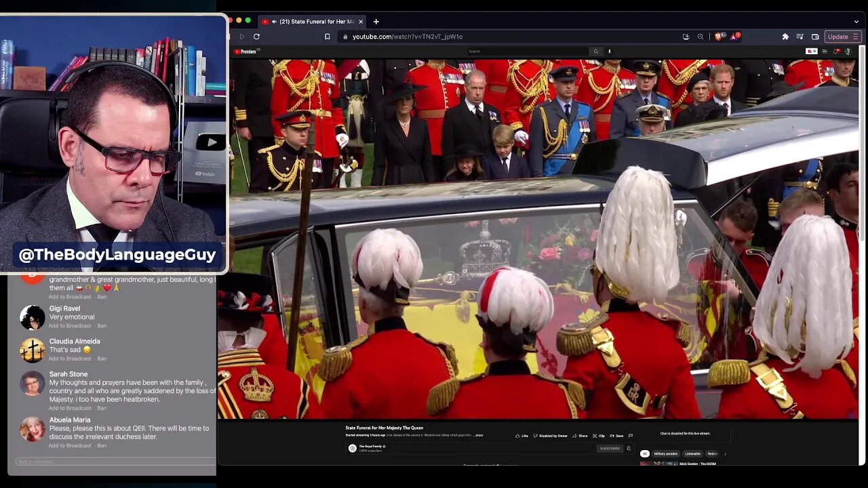This screenshot has height=488, width=868.
Task: Open The Royal Family channel avatar
Action: click(352, 448)
